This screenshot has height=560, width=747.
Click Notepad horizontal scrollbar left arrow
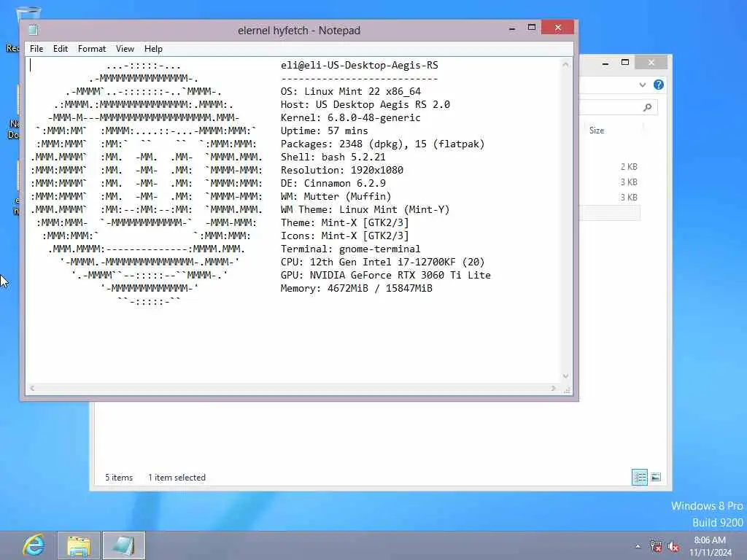click(32, 388)
